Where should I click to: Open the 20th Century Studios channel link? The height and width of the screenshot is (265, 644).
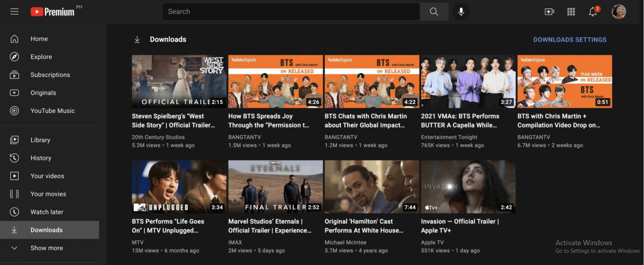click(x=158, y=137)
